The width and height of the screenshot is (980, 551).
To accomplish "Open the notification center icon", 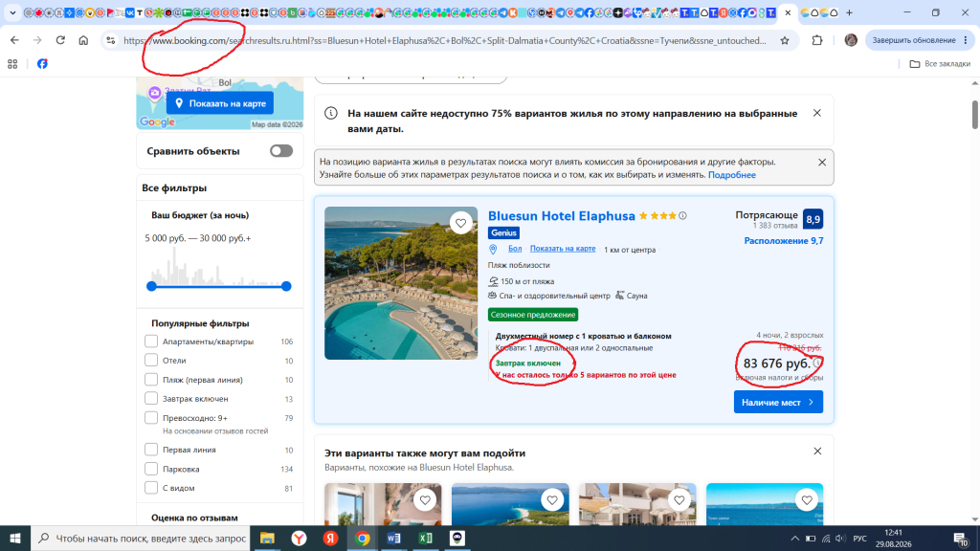I will point(961,539).
